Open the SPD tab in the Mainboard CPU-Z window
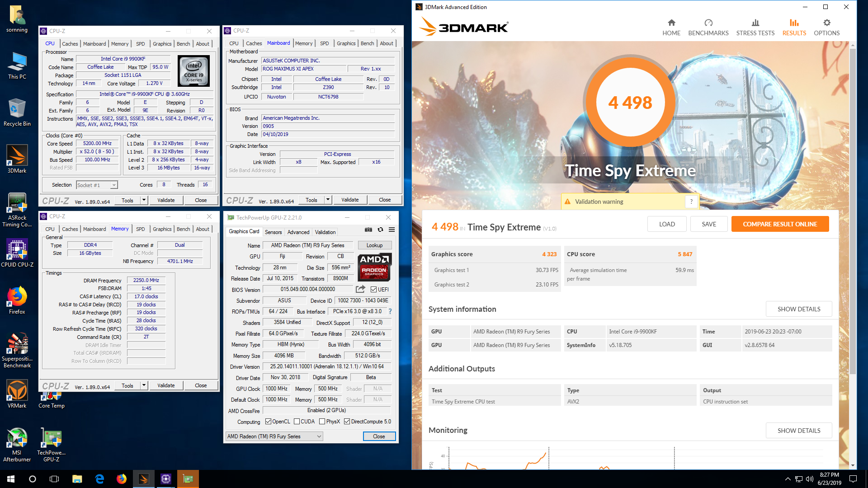This screenshot has width=868, height=488. click(324, 43)
